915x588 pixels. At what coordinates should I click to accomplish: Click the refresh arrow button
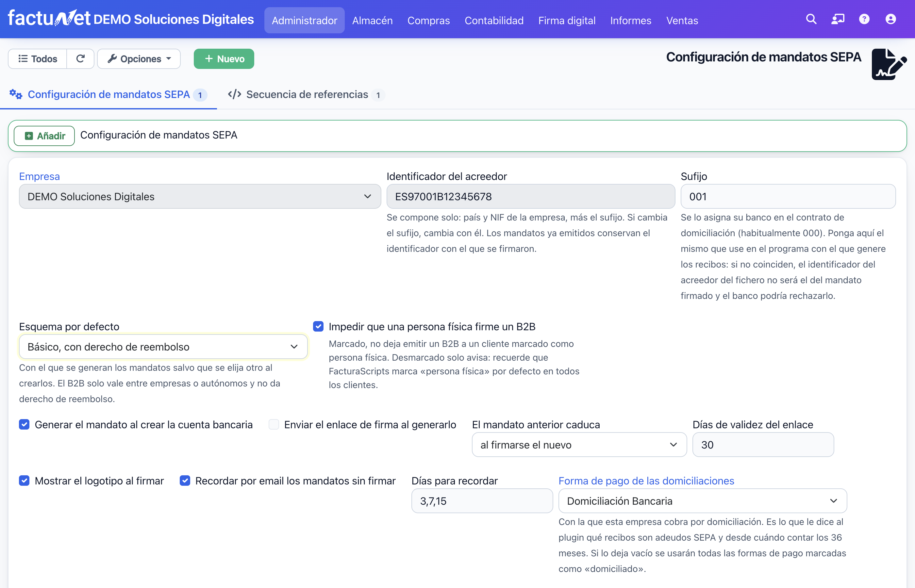[80, 59]
